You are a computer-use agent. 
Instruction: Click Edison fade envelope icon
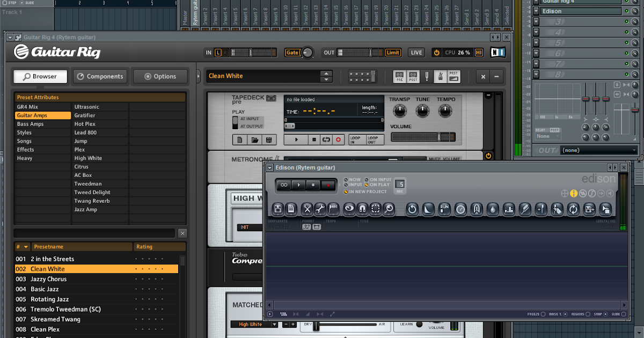428,209
